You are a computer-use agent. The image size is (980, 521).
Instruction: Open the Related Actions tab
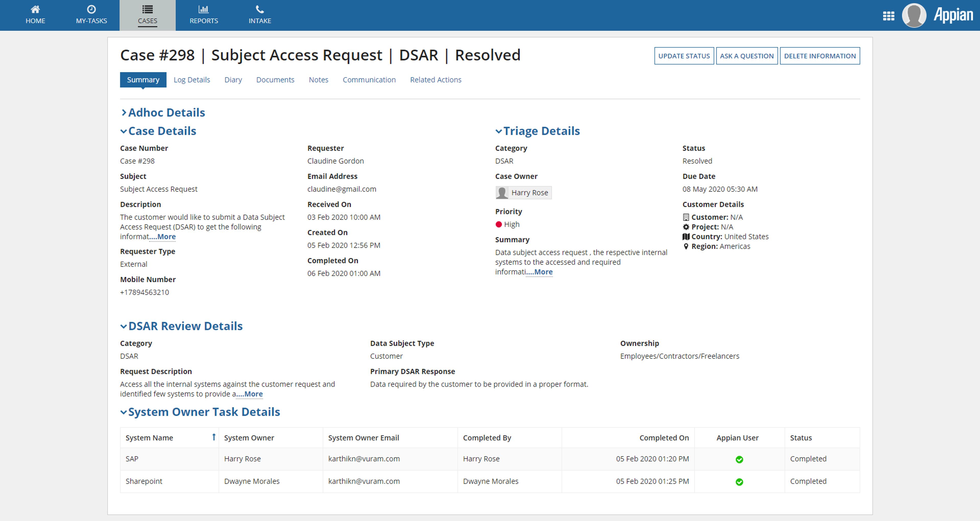pyautogui.click(x=436, y=80)
